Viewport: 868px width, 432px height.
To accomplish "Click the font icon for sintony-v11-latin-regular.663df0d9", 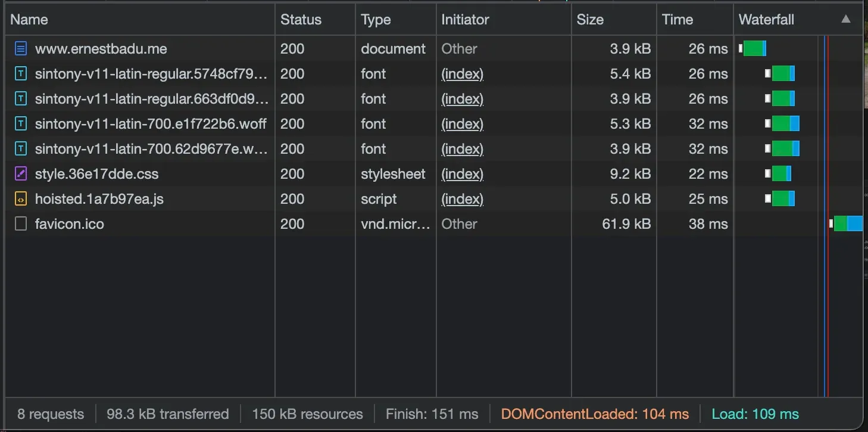I will (x=20, y=98).
